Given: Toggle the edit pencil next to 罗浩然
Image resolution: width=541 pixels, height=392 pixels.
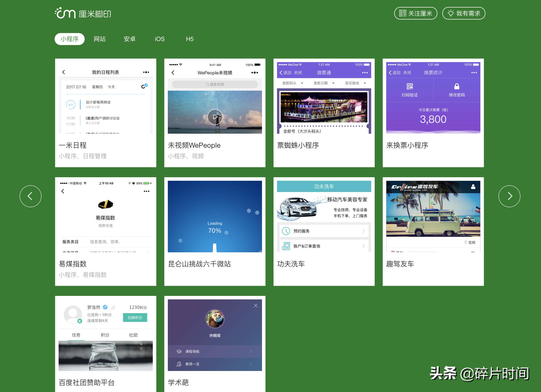Looking at the screenshot, I should [113, 307].
